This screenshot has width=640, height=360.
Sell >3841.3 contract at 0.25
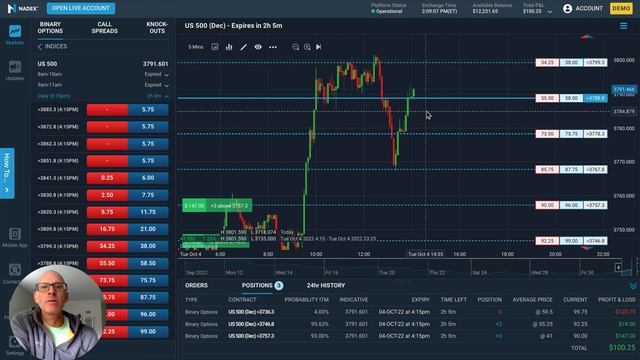(107, 178)
